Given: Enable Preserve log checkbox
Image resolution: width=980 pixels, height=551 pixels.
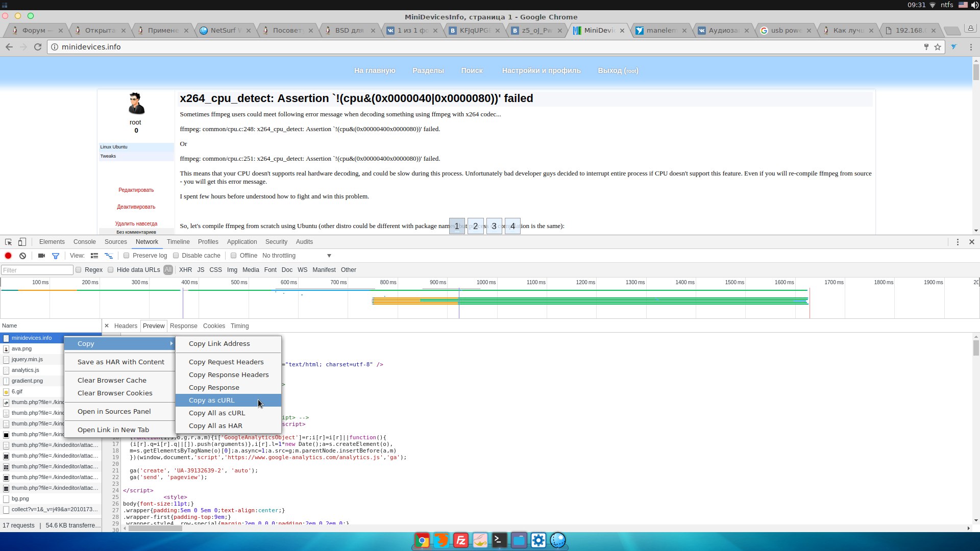Looking at the screenshot, I should click(127, 256).
